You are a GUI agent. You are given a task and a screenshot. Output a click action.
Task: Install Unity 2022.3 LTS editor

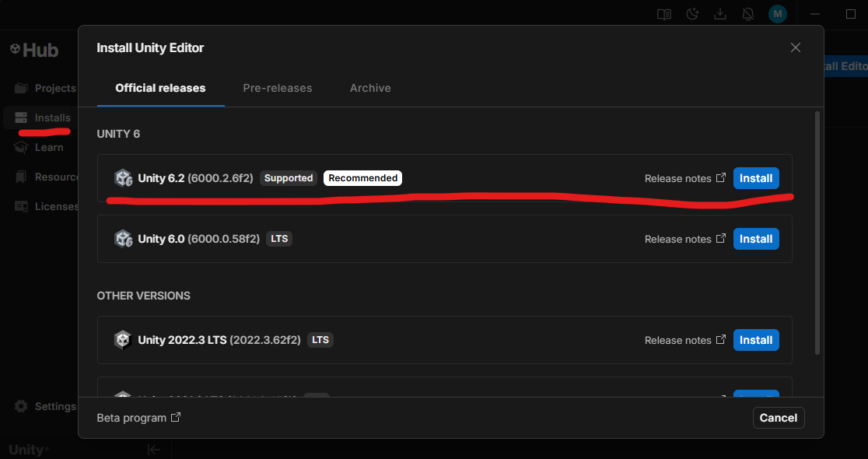point(755,340)
